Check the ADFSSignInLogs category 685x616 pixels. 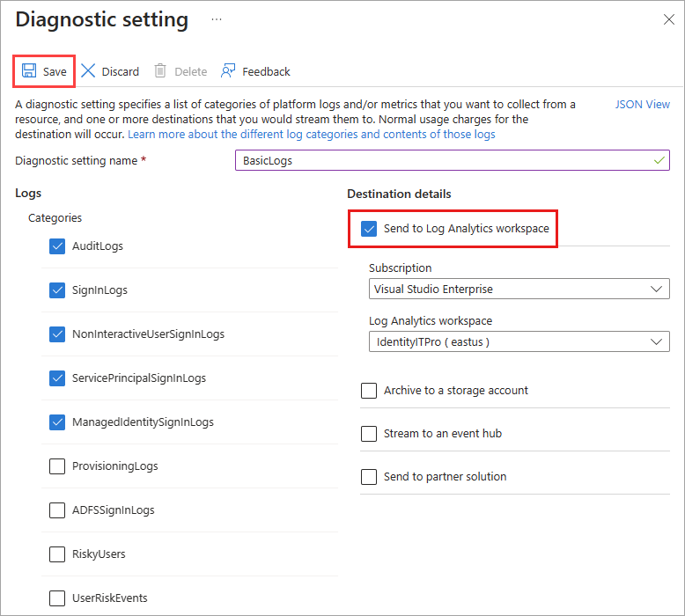[58, 510]
